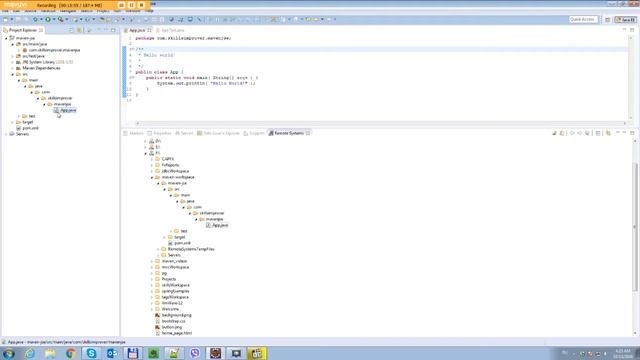
Task: Expand the com.skillsimprover.mavenjse package
Action: click(19, 50)
